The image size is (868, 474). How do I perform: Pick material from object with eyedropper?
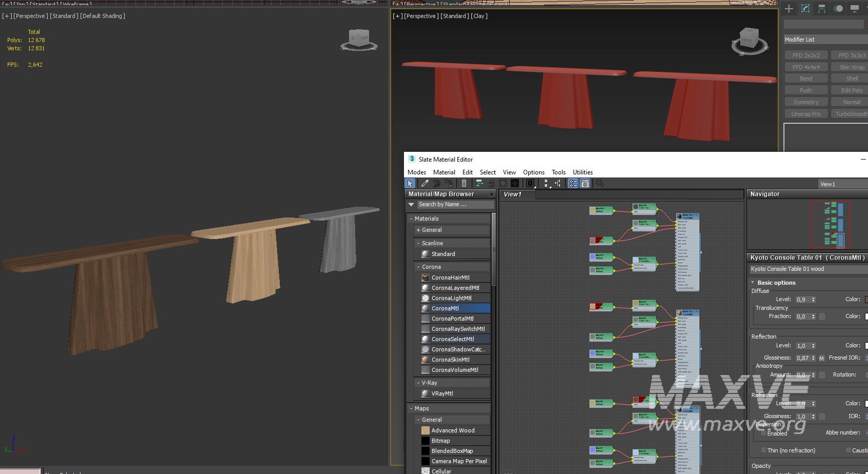(425, 183)
